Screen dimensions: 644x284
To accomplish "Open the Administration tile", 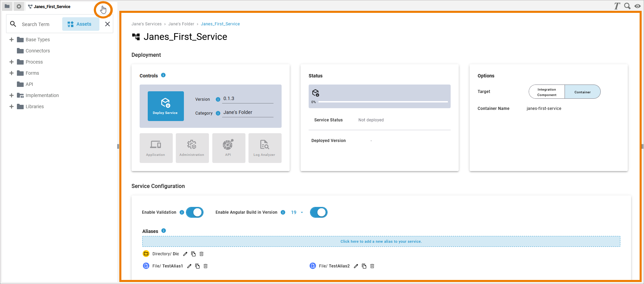I will click(192, 148).
